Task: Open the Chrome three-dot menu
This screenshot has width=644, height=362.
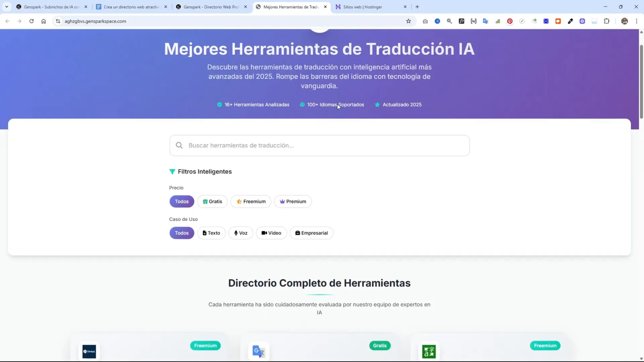Action: pos(636,21)
